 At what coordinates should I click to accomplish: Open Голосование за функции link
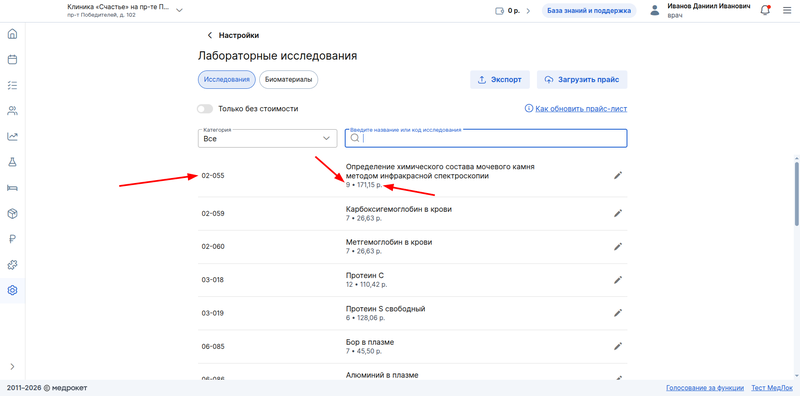point(705,388)
